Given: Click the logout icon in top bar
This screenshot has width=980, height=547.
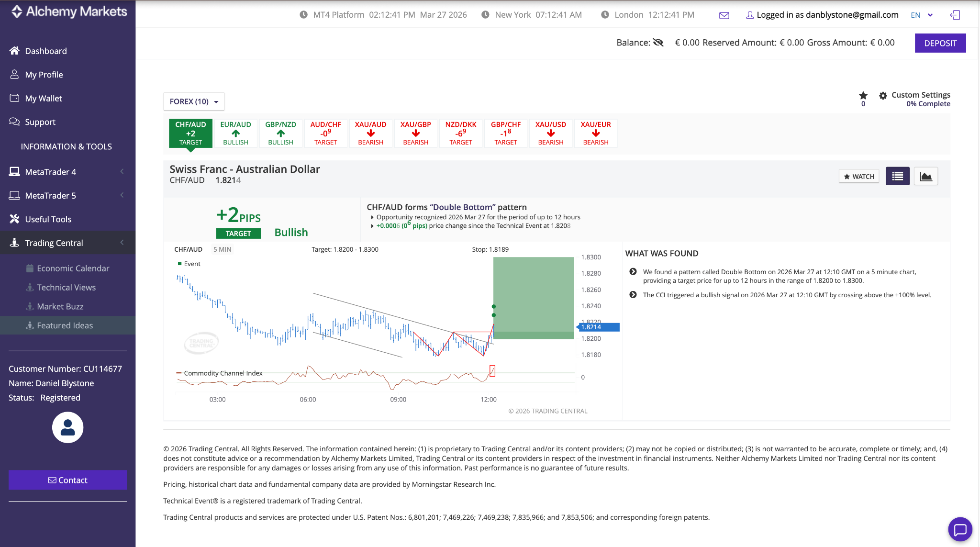Looking at the screenshot, I should tap(955, 15).
